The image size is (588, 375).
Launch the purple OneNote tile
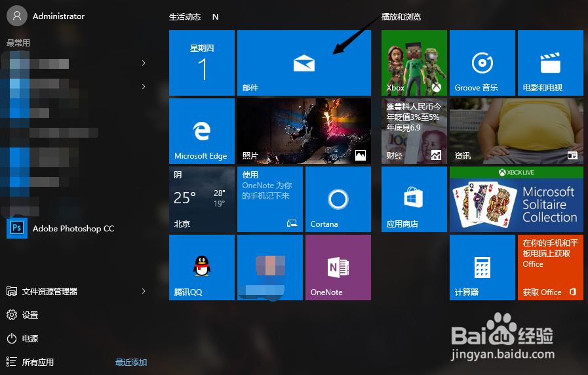[x=338, y=267]
